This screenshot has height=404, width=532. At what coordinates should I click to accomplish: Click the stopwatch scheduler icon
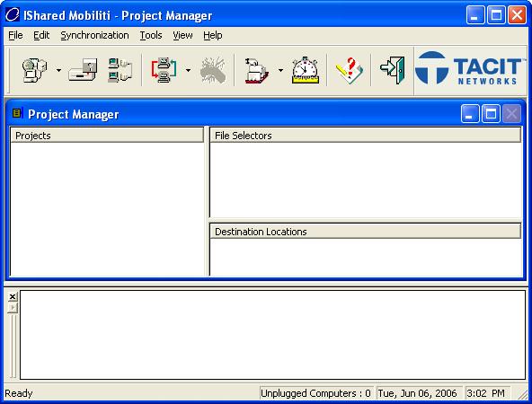click(305, 70)
